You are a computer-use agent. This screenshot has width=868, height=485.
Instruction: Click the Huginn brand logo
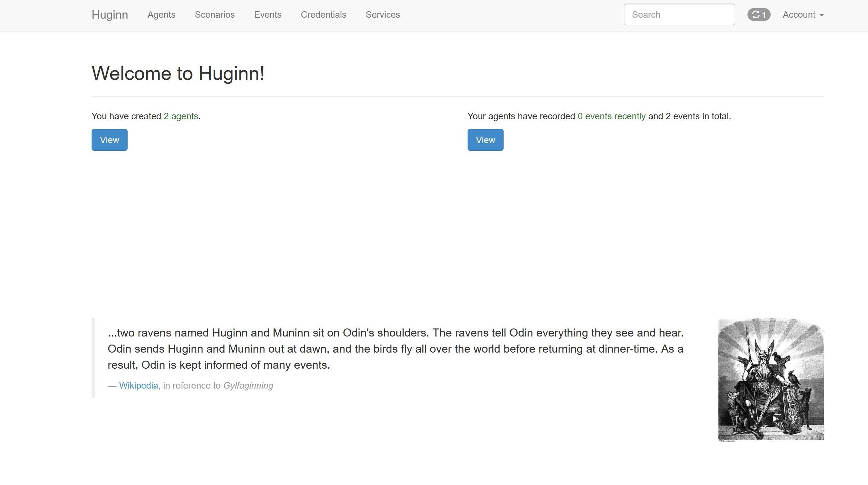point(109,14)
